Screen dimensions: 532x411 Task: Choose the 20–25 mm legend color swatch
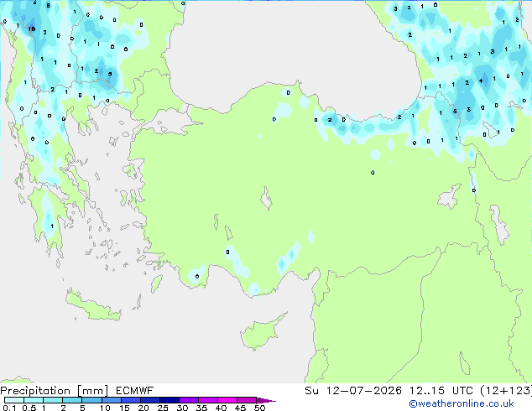(x=150, y=400)
